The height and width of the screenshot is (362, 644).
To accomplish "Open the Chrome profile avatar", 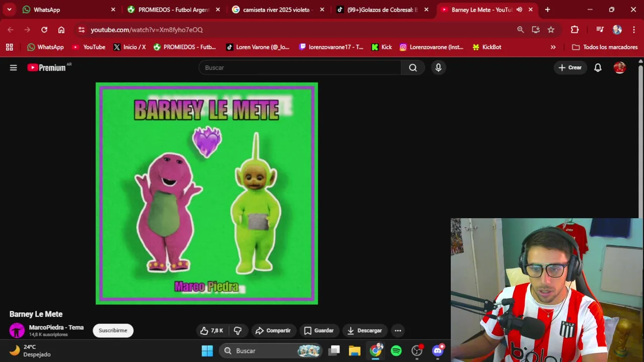I will point(617,30).
